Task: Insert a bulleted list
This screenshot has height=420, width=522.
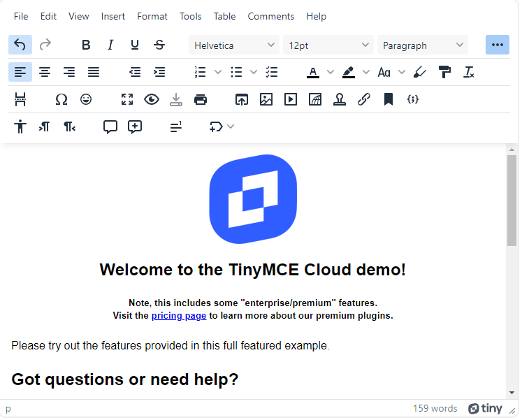Action: [x=236, y=72]
